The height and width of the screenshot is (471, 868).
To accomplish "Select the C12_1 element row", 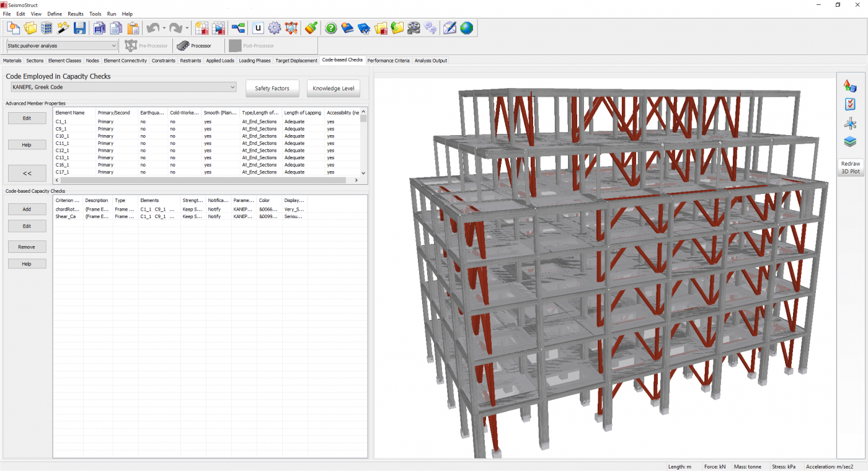I will (207, 151).
